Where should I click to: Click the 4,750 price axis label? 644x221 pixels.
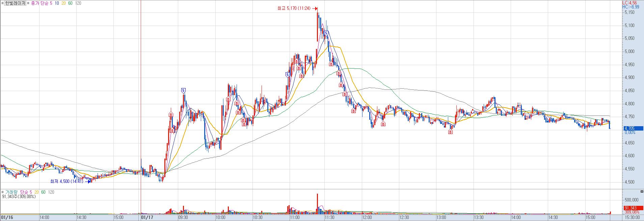(x=630, y=117)
